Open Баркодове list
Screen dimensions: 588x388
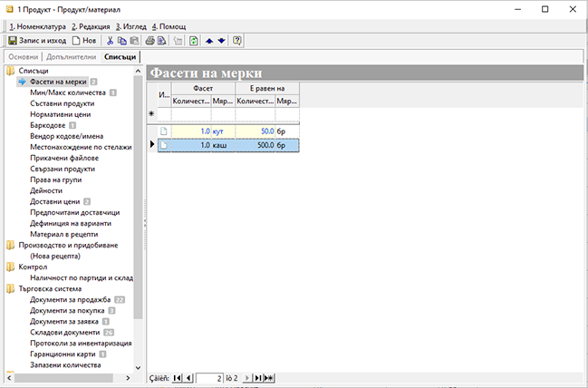(48, 125)
